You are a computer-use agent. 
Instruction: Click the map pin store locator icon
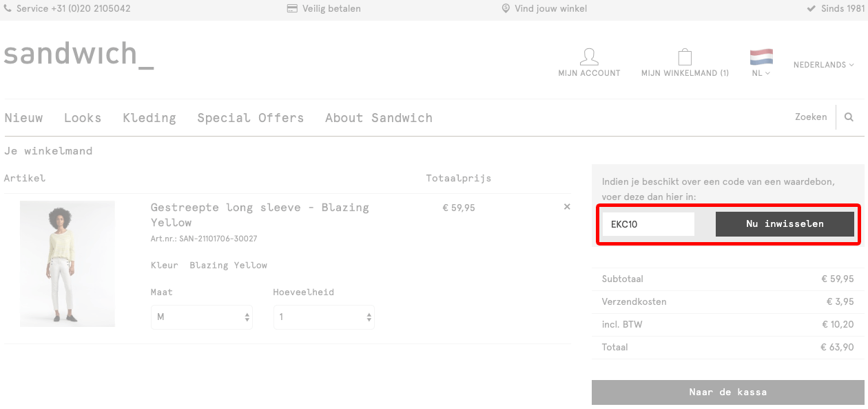(506, 9)
